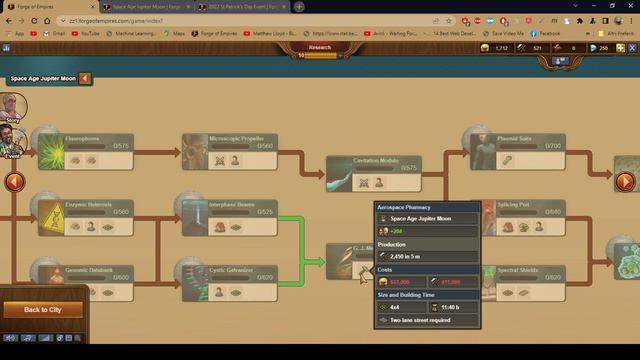
Task: Open the Cavitation Module technology node
Action: [374, 173]
